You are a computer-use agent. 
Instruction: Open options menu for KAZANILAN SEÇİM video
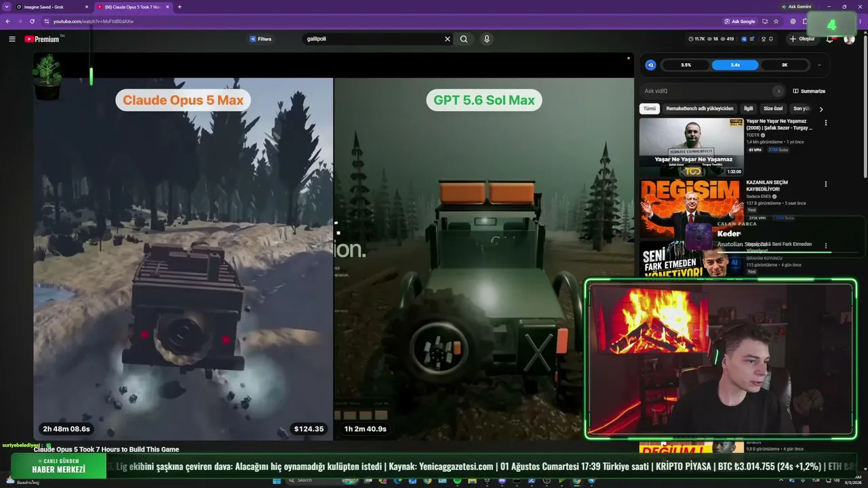click(825, 184)
